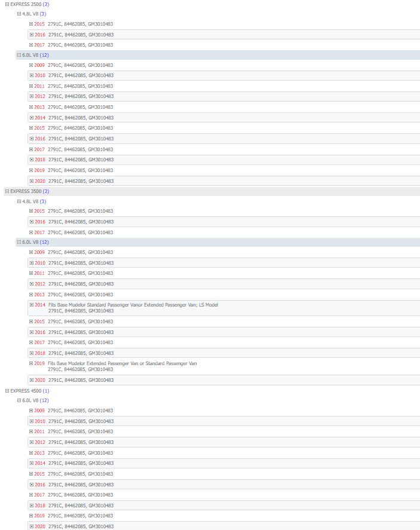Screen dimensions: 420x530
Task: Expand 2014 under EXPRESS 4500 6.0L V8
Action: (32, 464)
